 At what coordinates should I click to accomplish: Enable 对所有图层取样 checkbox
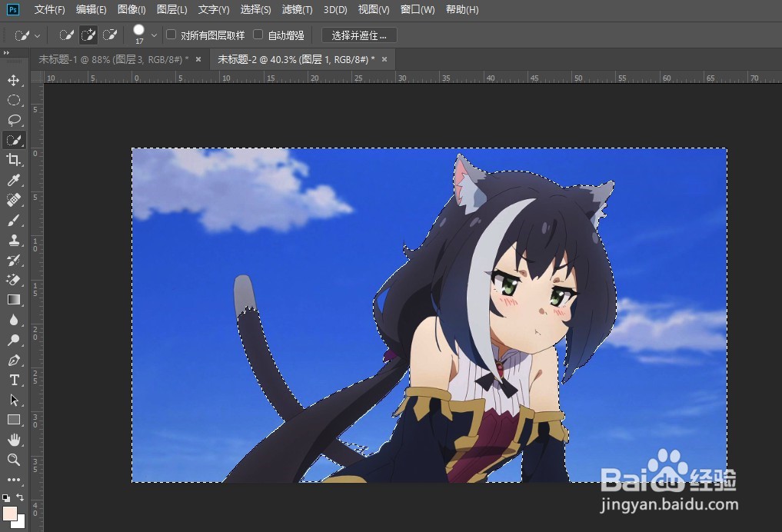click(171, 35)
